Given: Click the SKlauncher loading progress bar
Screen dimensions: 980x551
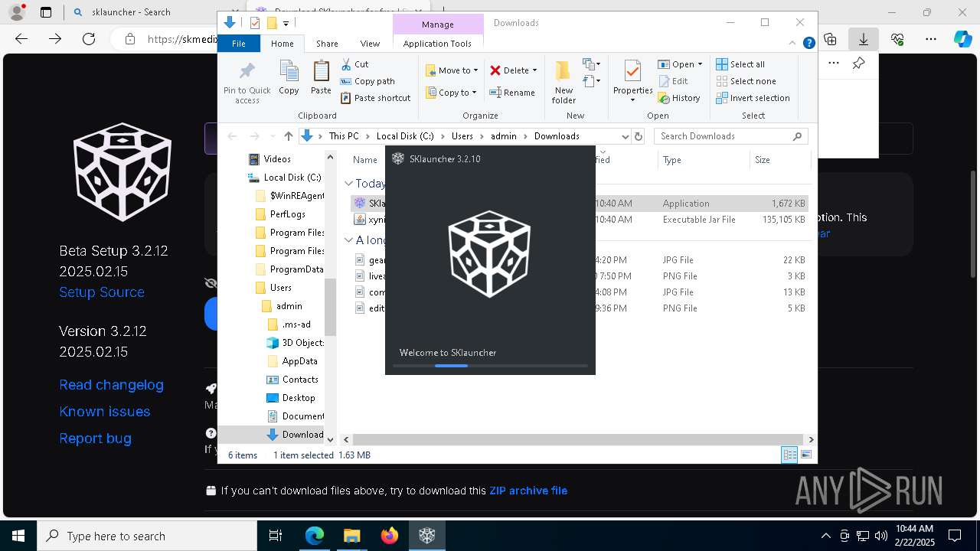Looking at the screenshot, I should [490, 366].
